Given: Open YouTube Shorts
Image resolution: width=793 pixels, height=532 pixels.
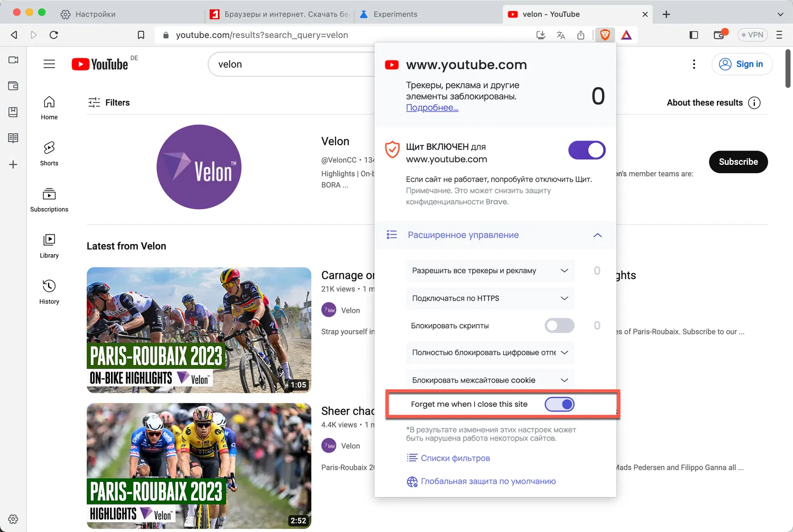Looking at the screenshot, I should [x=49, y=154].
